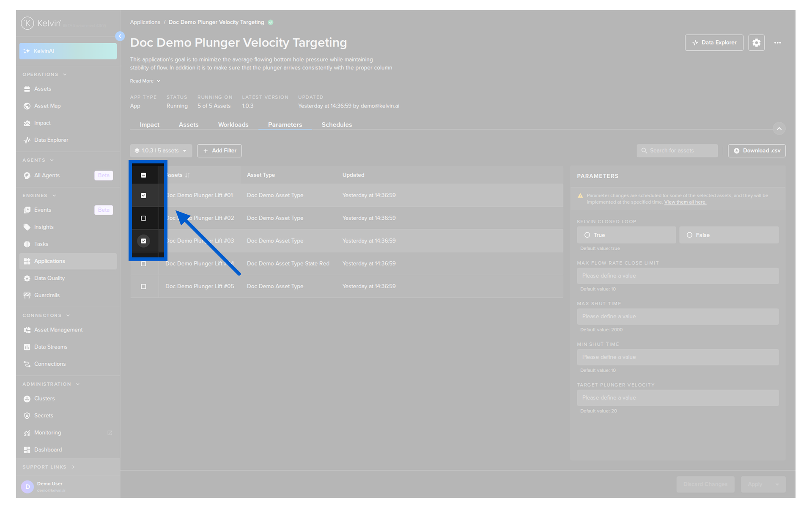Check Doc Demo Plunger Lift #04 checkbox
The width and height of the screenshot is (812, 508).
pyautogui.click(x=143, y=264)
